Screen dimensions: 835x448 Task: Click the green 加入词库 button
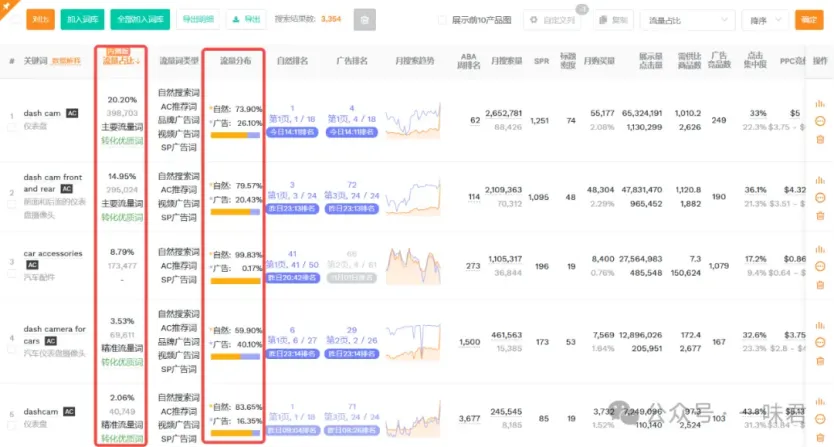[83, 19]
